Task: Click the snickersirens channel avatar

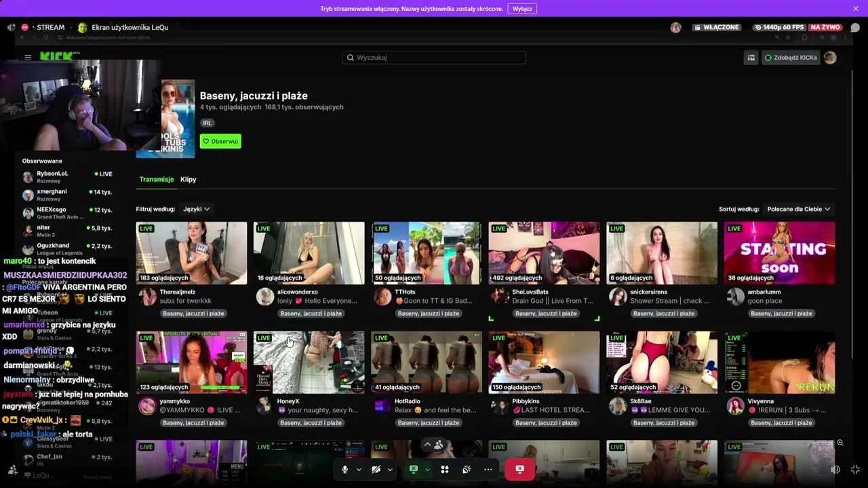Action: (x=618, y=297)
